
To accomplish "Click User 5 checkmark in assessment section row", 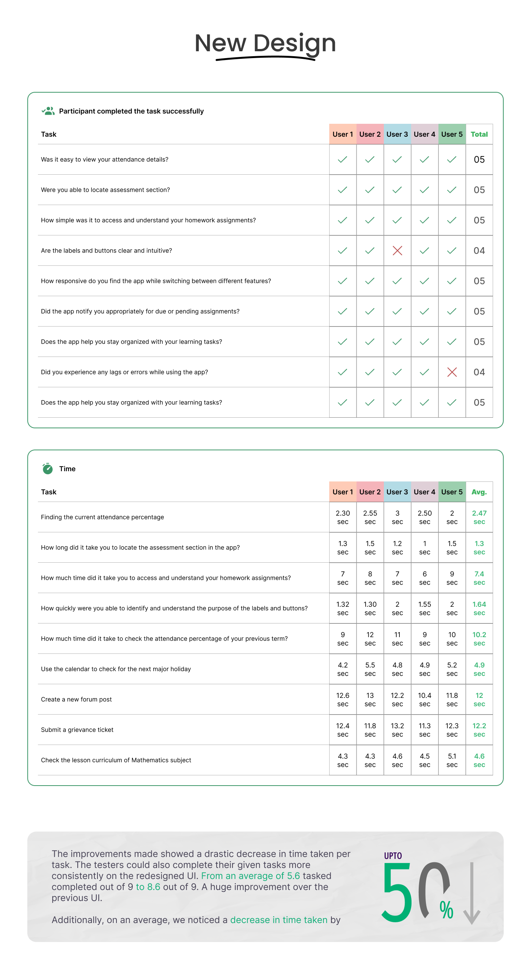I will coord(452,190).
